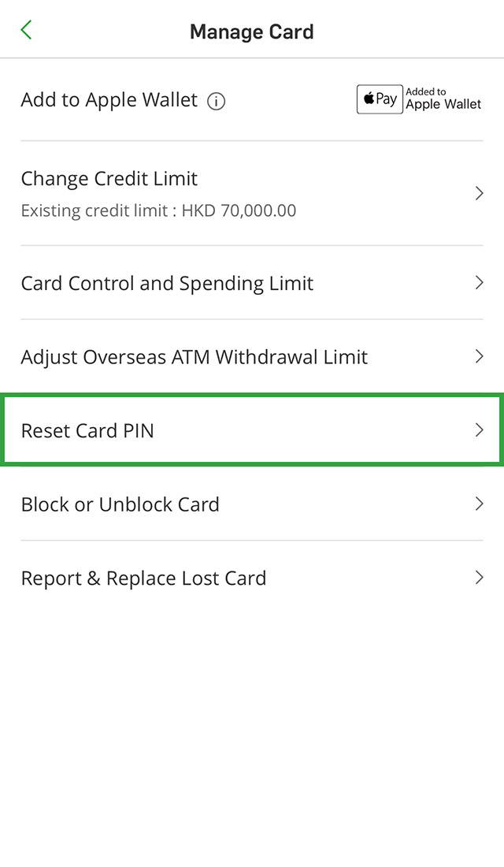This screenshot has width=504, height=867.
Task: Select the Reset Card PIN option
Action: click(87, 431)
